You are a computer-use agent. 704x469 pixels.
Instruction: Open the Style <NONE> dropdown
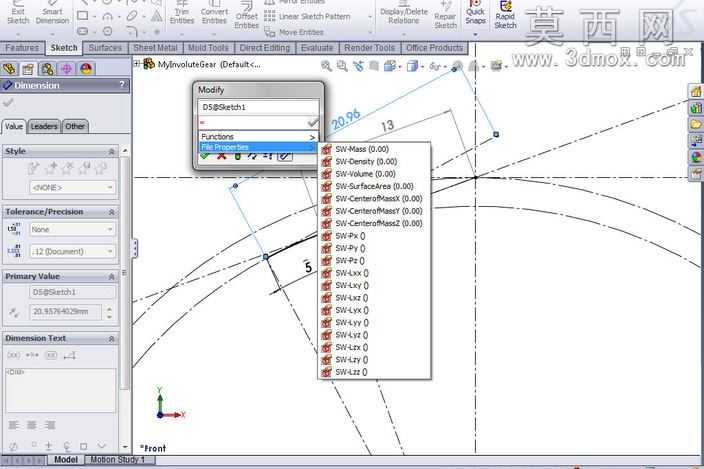point(72,188)
